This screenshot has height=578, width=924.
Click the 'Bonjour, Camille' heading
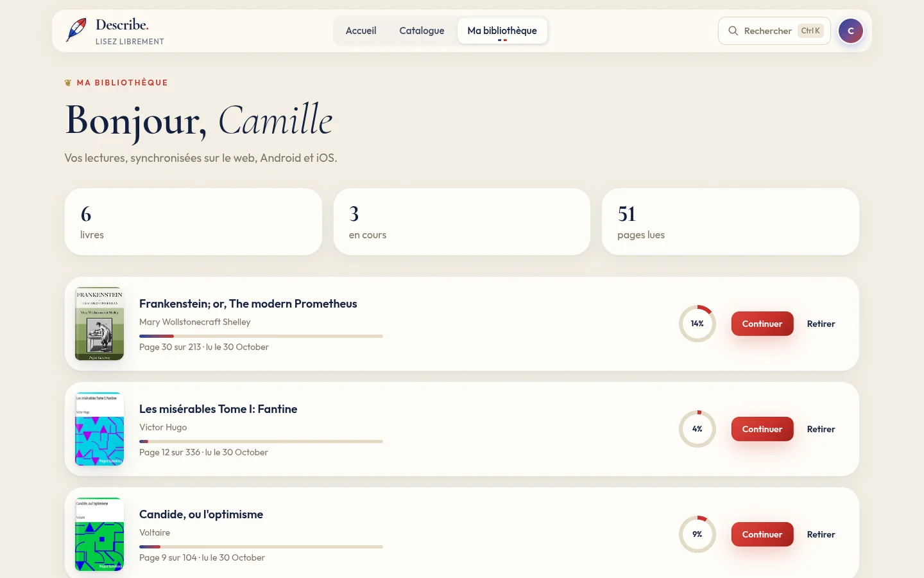pyautogui.click(x=199, y=120)
